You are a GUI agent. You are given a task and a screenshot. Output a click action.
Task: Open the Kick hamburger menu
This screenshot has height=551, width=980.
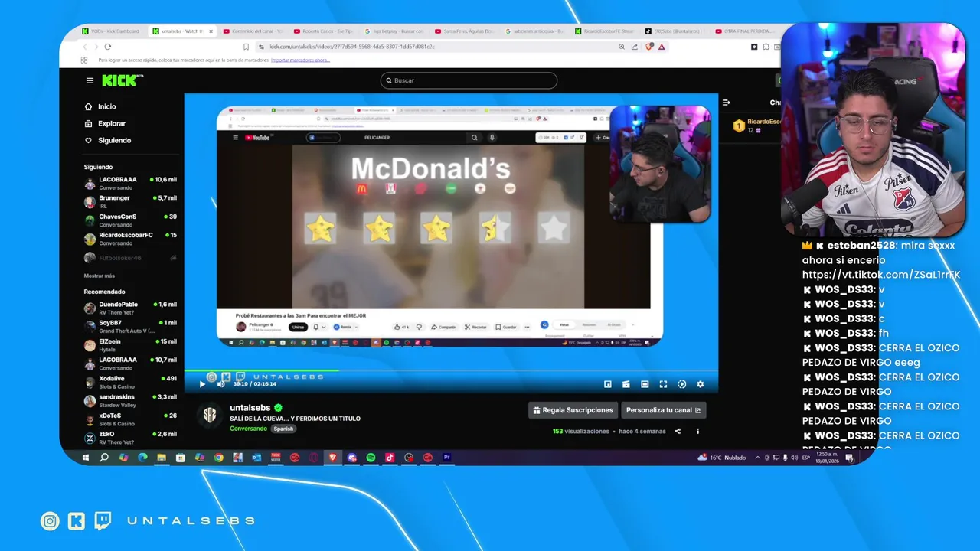pos(90,80)
